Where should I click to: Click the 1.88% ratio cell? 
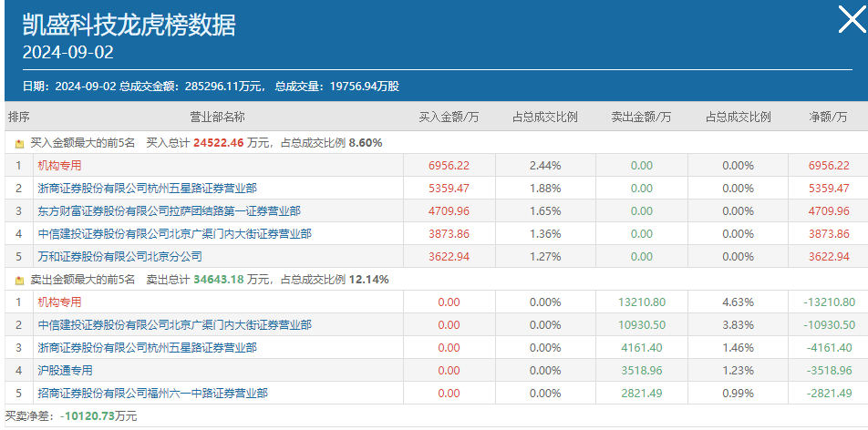[x=545, y=189]
